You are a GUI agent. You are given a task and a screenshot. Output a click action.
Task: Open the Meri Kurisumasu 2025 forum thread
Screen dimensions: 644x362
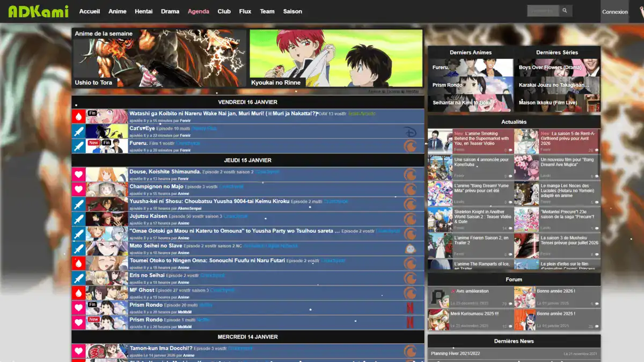(x=471, y=320)
